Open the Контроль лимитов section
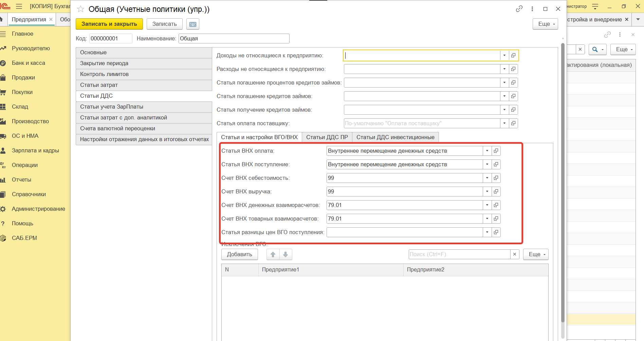Image resolution: width=644 pixels, height=341 pixels. coord(144,74)
